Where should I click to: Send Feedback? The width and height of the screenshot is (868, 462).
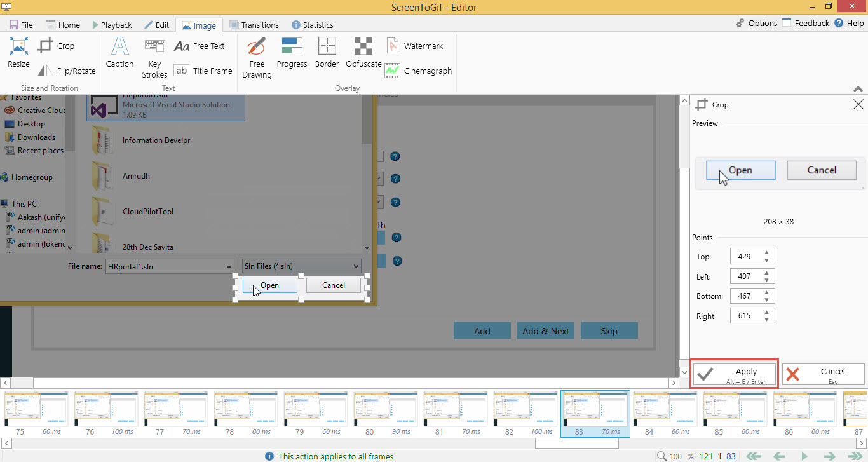coord(806,23)
